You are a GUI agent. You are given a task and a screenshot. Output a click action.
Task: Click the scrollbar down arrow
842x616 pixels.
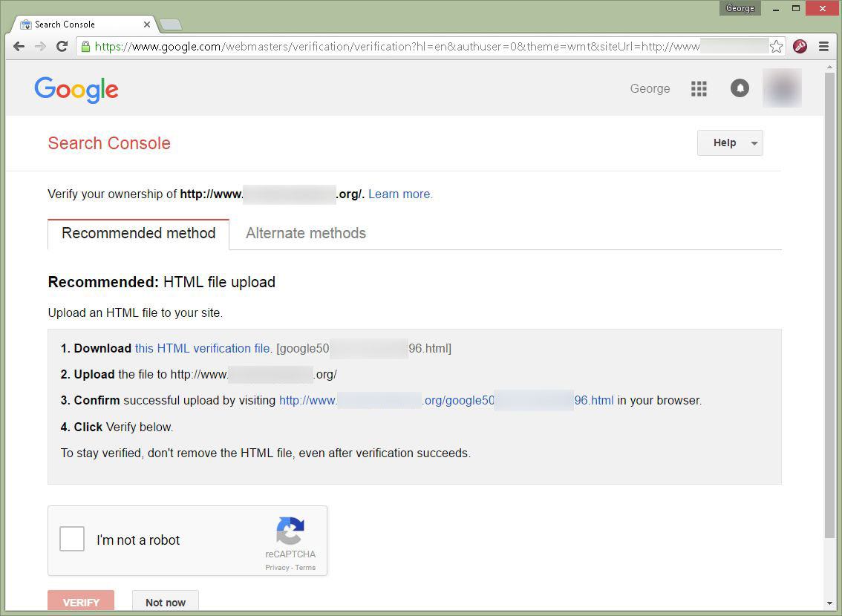click(x=829, y=604)
